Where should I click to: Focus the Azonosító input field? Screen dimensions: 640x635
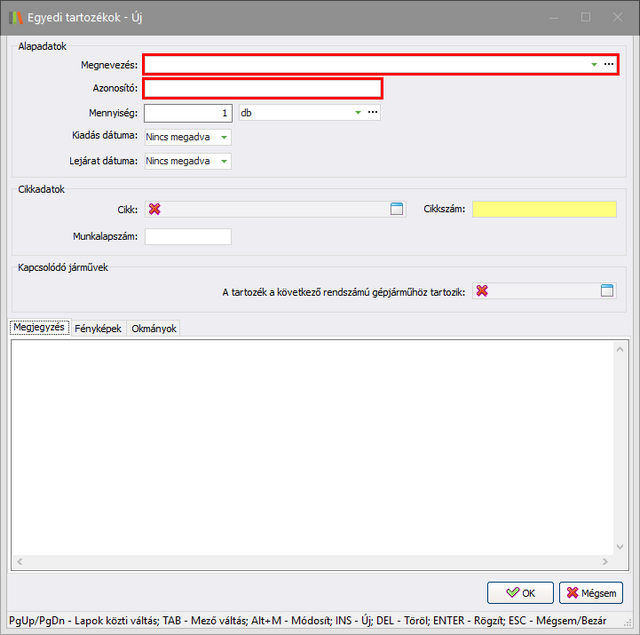tap(263, 89)
